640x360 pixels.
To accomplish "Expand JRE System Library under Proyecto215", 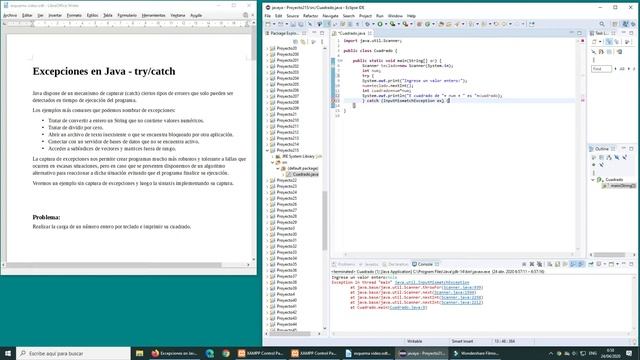I will 273,156.
